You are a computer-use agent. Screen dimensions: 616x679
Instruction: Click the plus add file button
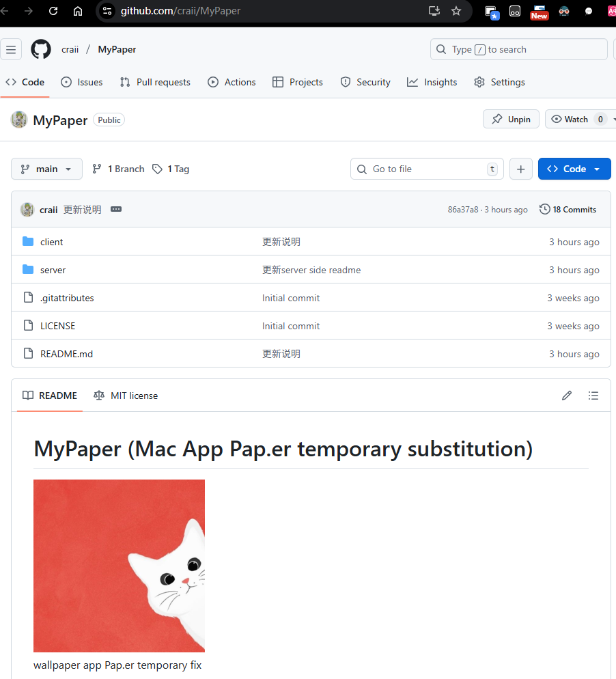[520, 169]
